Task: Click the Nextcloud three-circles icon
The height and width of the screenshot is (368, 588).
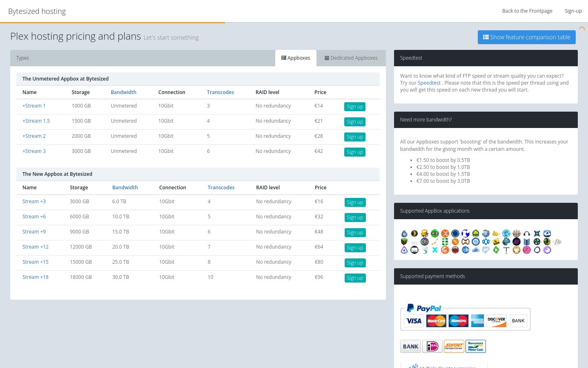Action: pyautogui.click(x=486, y=242)
